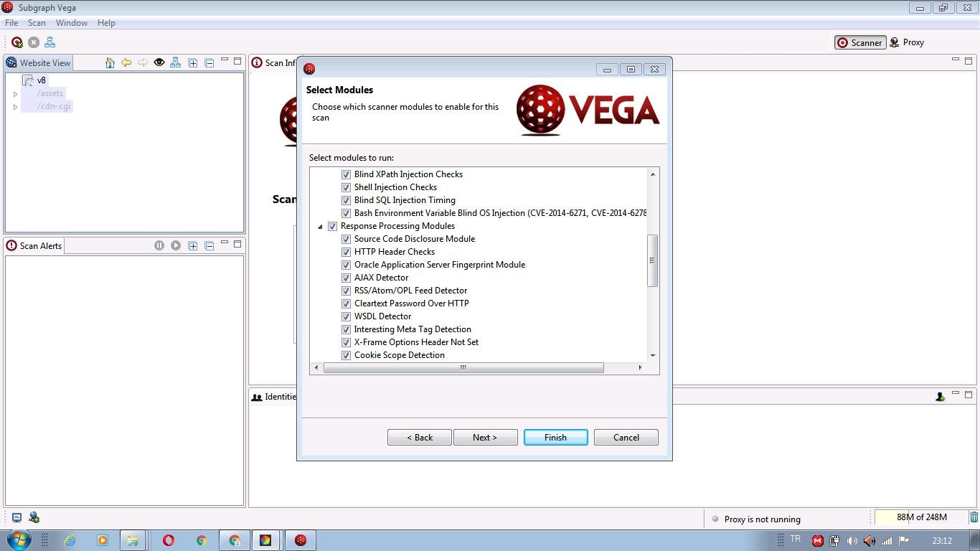The height and width of the screenshot is (551, 980).
Task: Collapse the Response Processing Modules group
Action: pyautogui.click(x=320, y=227)
